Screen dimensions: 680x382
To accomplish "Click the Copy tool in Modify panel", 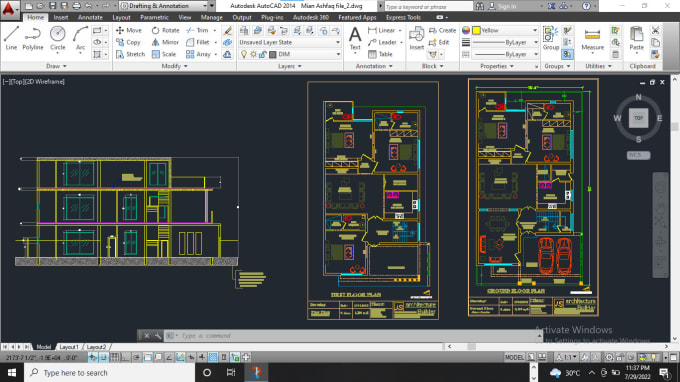I will click(x=128, y=42).
